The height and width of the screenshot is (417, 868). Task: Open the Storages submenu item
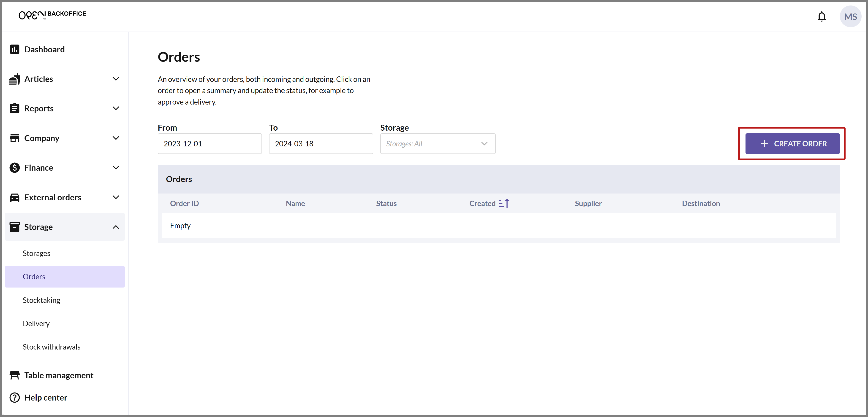[36, 253]
